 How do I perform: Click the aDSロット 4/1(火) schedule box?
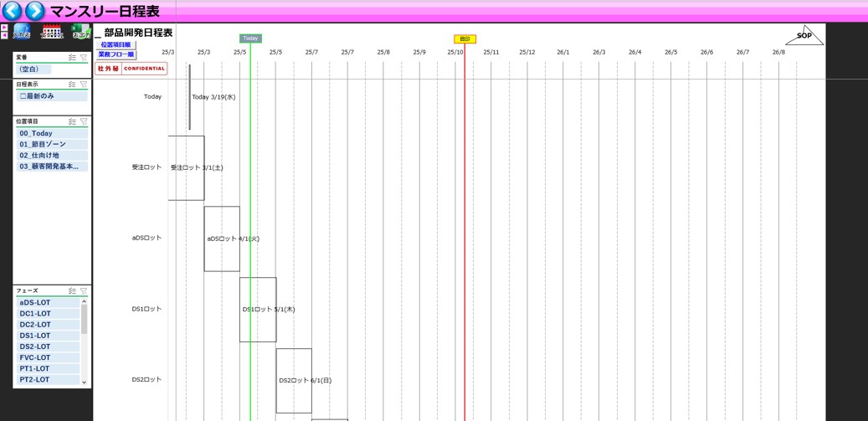[222, 239]
